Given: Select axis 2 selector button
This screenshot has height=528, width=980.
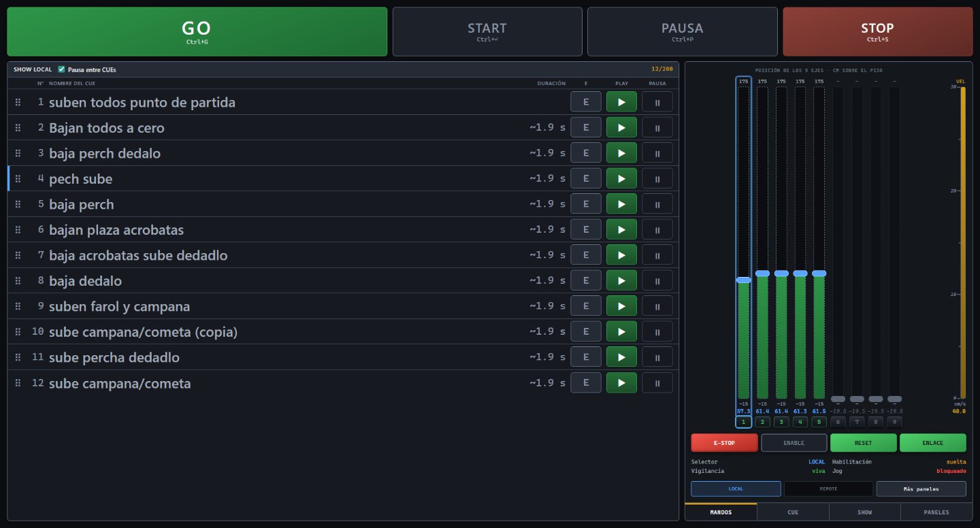Looking at the screenshot, I should 762,422.
